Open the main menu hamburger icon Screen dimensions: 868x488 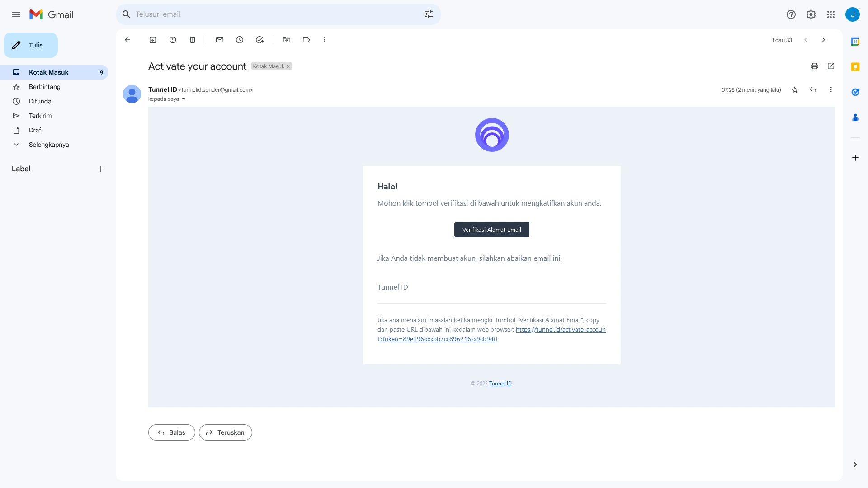point(16,14)
